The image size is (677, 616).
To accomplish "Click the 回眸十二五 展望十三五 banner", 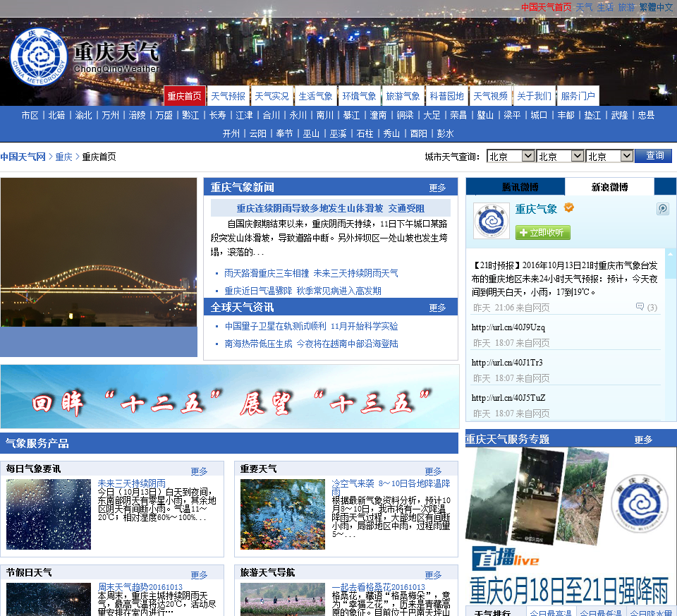I will [x=230, y=397].
